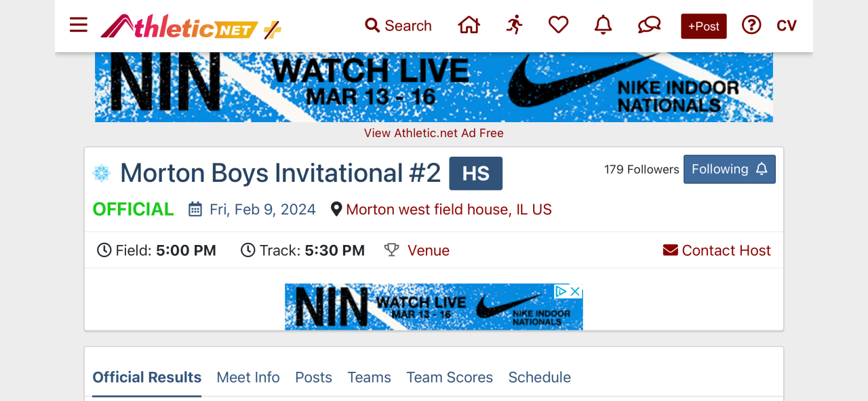Open the home icon
868x401 pixels.
tap(469, 26)
